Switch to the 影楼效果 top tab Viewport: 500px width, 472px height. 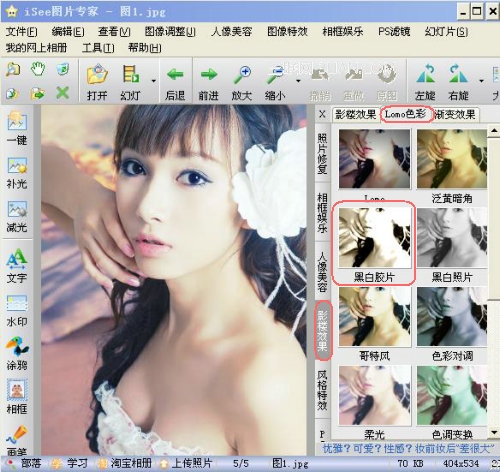point(356,114)
